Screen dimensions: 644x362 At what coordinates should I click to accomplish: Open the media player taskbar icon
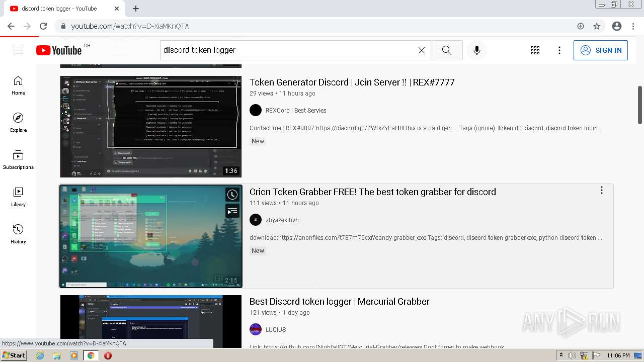[74, 355]
